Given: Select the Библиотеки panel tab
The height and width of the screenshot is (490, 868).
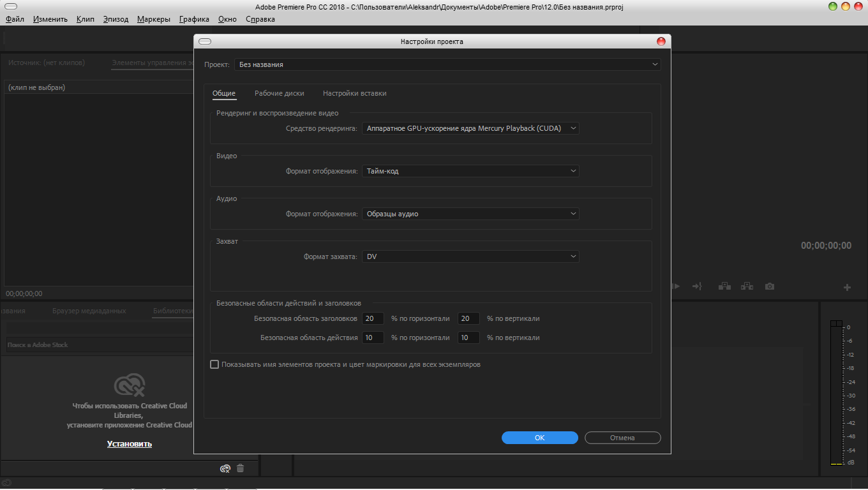Looking at the screenshot, I should (172, 311).
